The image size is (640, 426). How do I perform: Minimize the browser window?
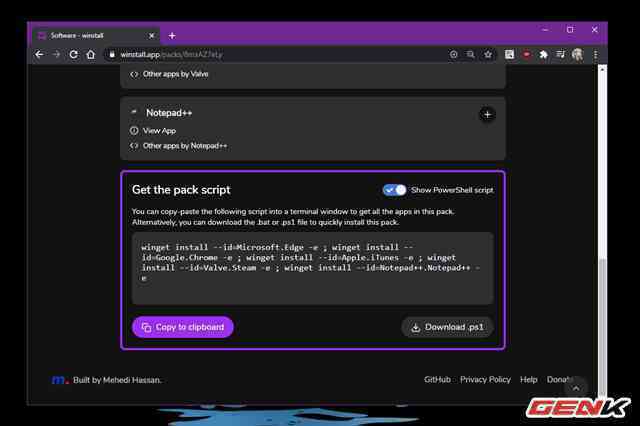tap(545, 30)
